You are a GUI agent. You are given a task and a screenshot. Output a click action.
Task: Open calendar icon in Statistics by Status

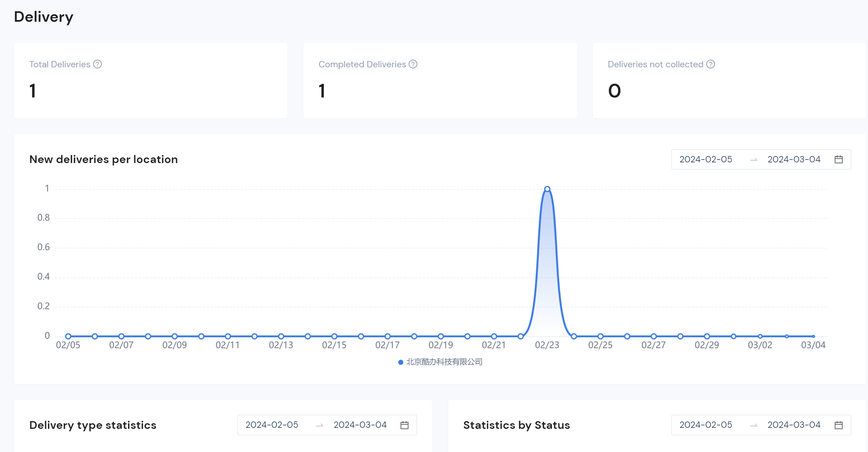[x=839, y=425]
